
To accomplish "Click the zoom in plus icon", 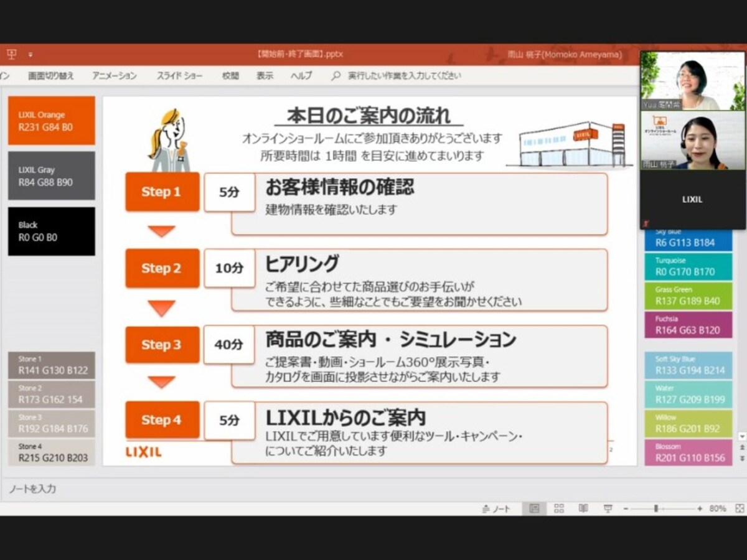I will coord(700,508).
